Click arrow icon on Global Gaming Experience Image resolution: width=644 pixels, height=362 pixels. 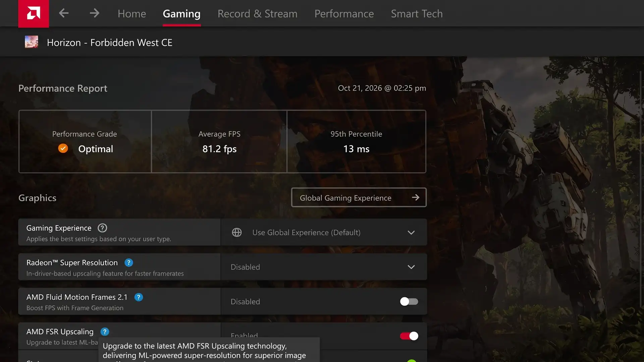[416, 197]
